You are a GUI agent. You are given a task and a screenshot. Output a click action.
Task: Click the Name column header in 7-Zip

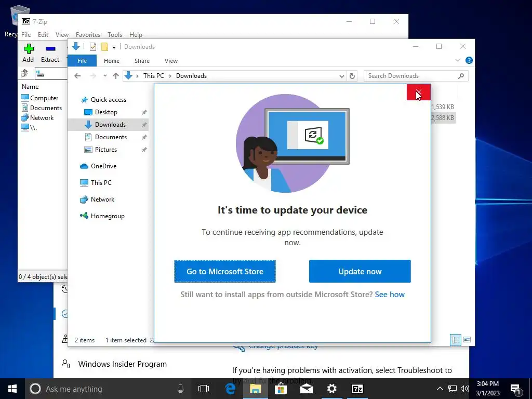click(x=30, y=87)
